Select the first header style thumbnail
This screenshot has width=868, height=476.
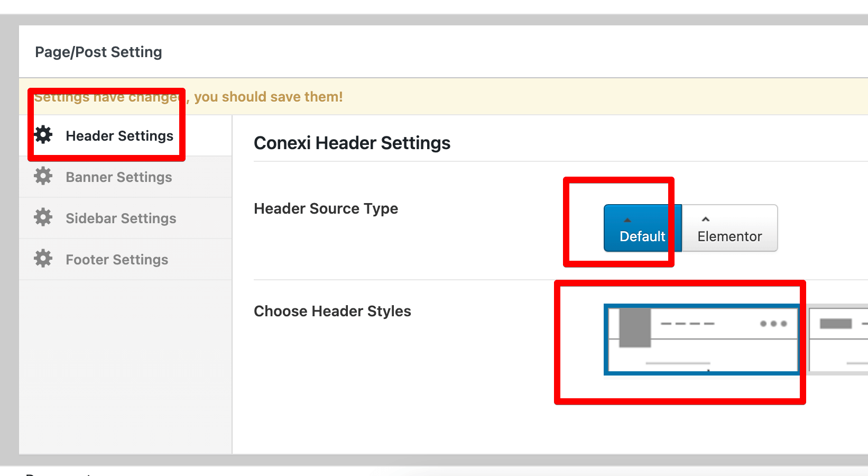(x=702, y=340)
